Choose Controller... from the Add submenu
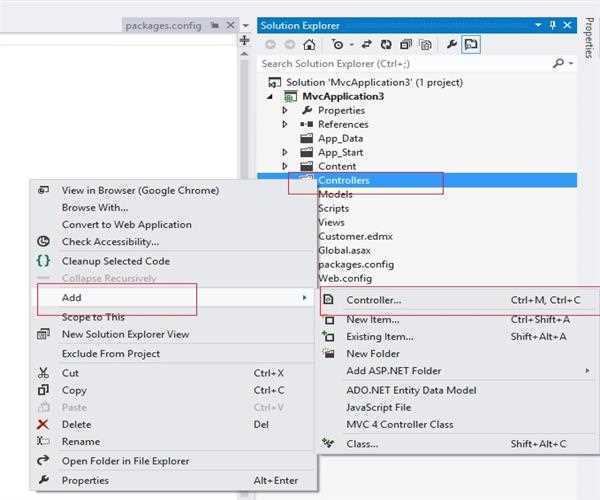 click(x=374, y=300)
